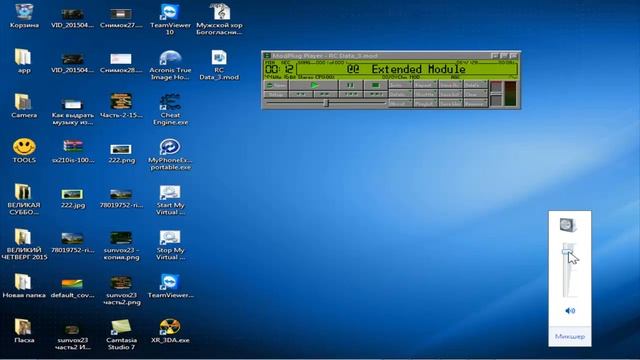Select the Как выдрать музыку file

point(73,111)
